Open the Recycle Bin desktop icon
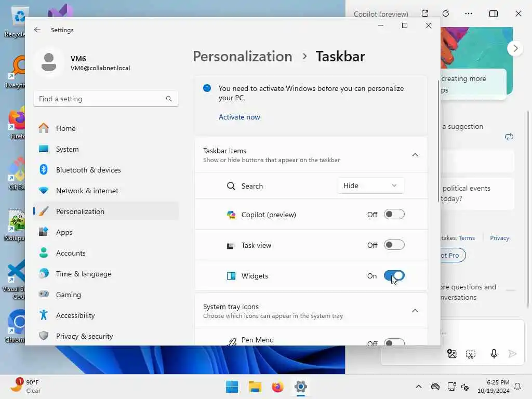 [15, 22]
